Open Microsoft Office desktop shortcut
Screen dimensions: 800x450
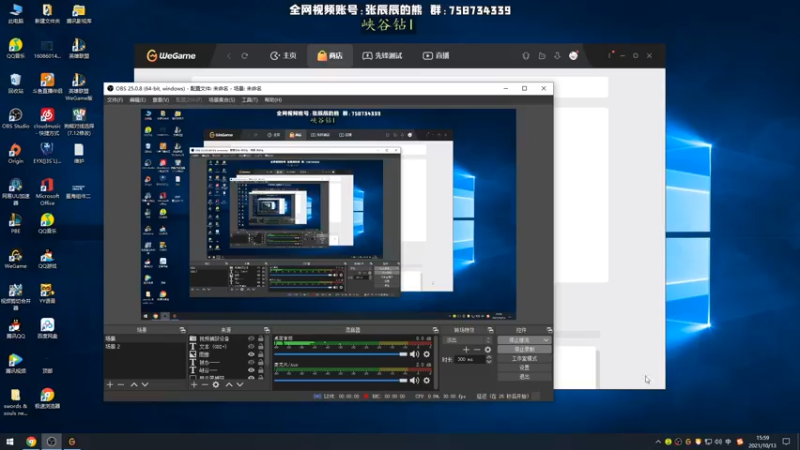tap(47, 192)
